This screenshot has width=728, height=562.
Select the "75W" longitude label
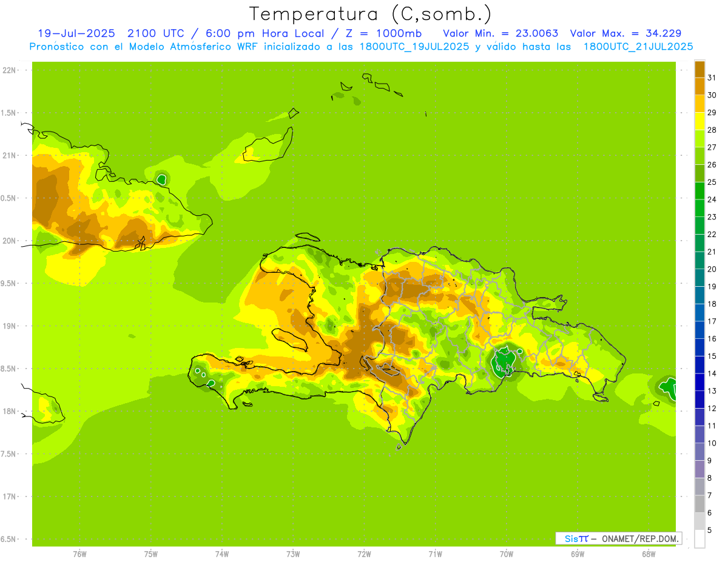point(151,554)
